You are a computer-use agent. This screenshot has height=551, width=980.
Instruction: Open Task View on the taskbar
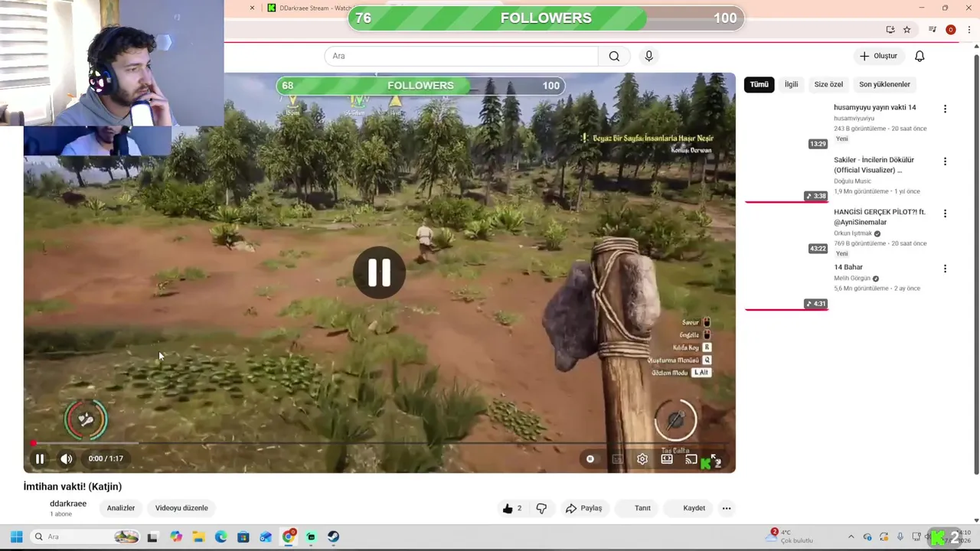pyautogui.click(x=152, y=536)
